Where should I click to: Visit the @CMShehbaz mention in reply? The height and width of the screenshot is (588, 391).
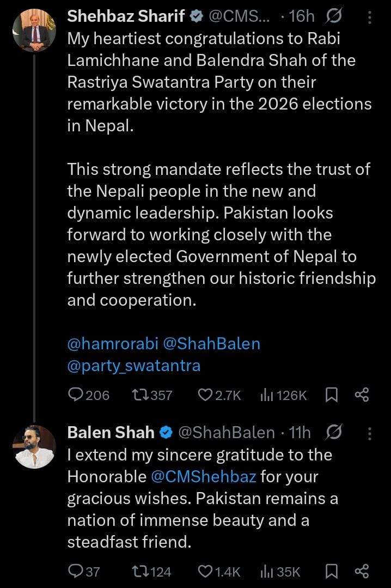(203, 477)
